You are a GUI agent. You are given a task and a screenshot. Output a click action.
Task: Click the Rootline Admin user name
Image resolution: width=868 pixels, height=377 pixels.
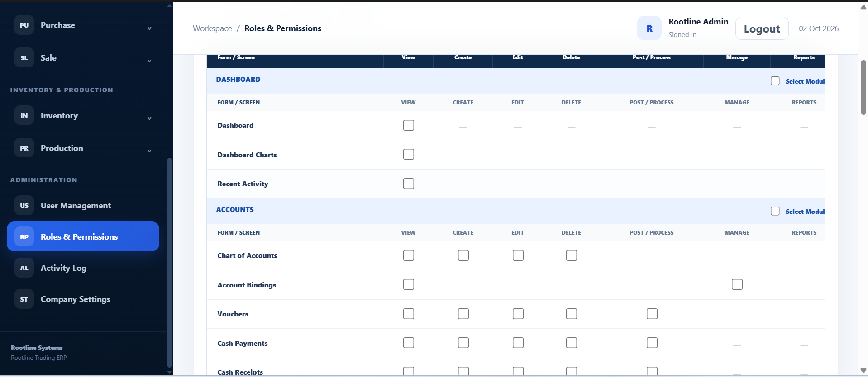click(698, 22)
